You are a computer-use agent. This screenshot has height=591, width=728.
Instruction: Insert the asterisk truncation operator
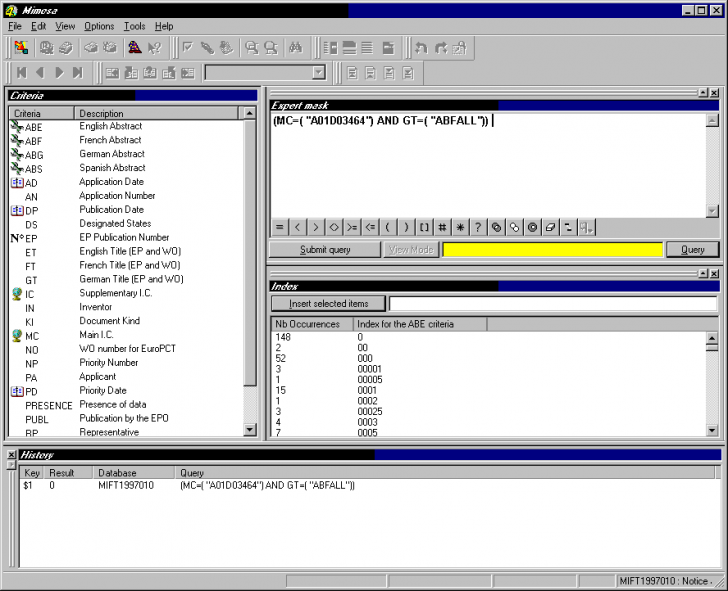tap(460, 227)
